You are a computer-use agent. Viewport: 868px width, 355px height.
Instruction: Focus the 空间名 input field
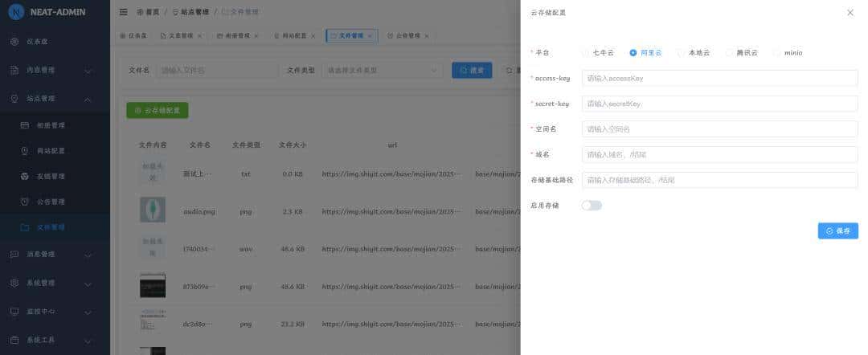click(719, 129)
